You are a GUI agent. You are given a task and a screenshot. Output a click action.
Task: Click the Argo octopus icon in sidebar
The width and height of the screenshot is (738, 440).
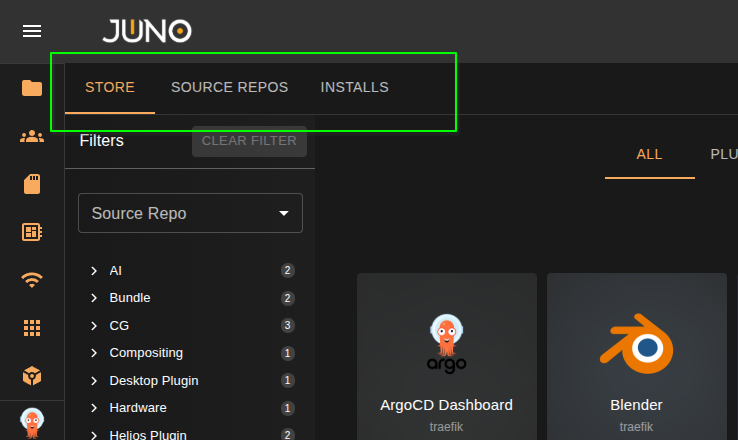[x=32, y=422]
